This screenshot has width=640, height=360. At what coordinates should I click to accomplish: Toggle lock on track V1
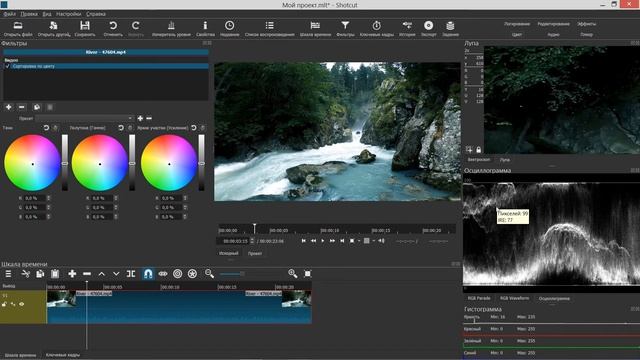tap(4, 304)
